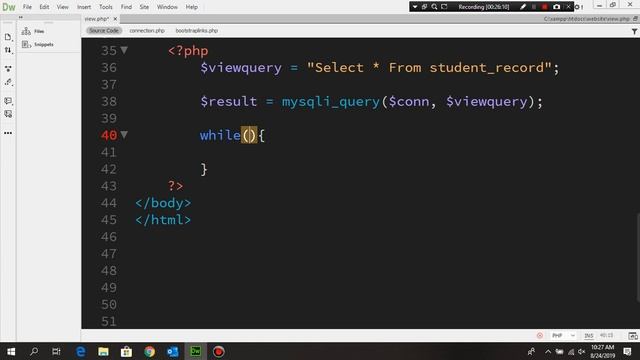Open the recorder bar dropdown arrow
The width and height of the screenshot is (640, 360).
click(x=415, y=7)
